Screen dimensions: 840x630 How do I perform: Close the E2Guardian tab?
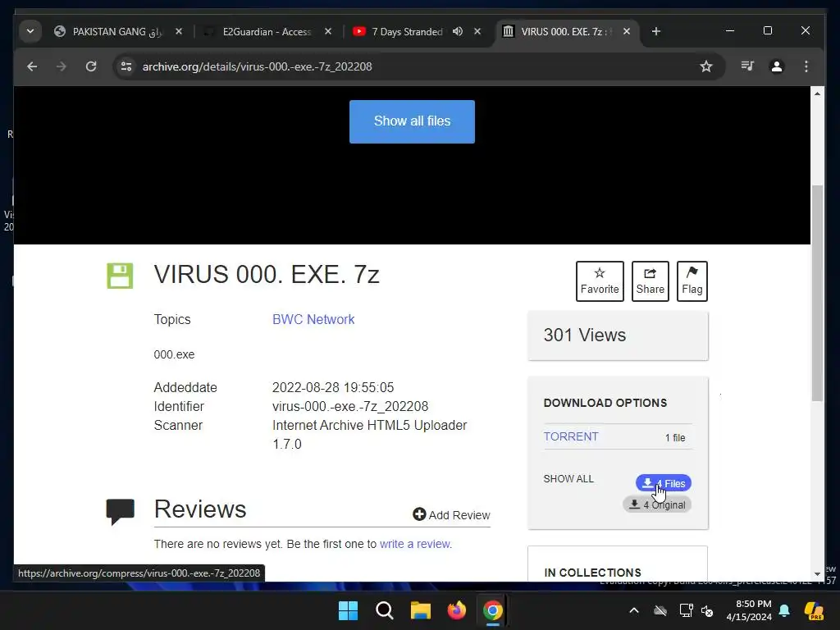point(328,32)
